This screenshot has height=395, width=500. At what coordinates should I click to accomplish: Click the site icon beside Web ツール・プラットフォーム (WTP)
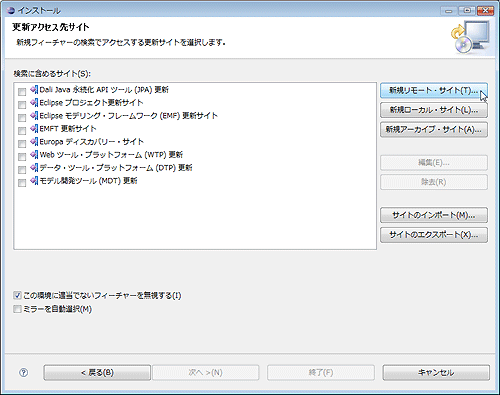[x=34, y=155]
